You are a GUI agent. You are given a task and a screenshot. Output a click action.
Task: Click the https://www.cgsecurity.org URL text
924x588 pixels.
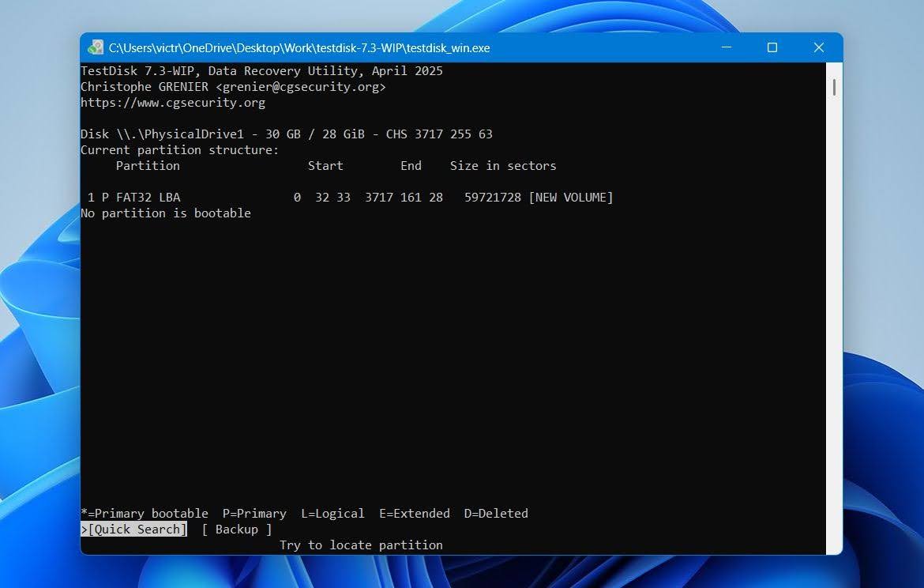(173, 103)
